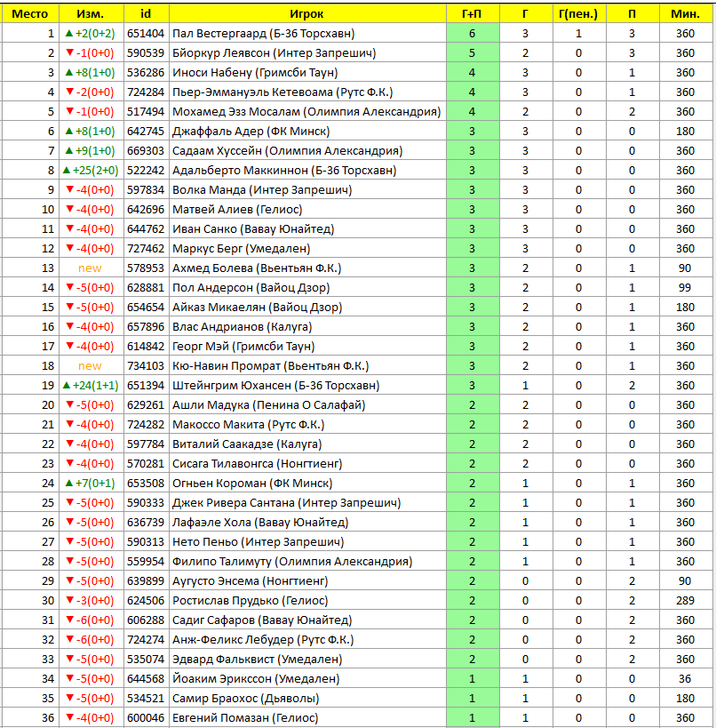Select player 'Нето Пеньо (Интер Запрешич)'
Image resolution: width=716 pixels, height=728 pixels.
(258, 541)
